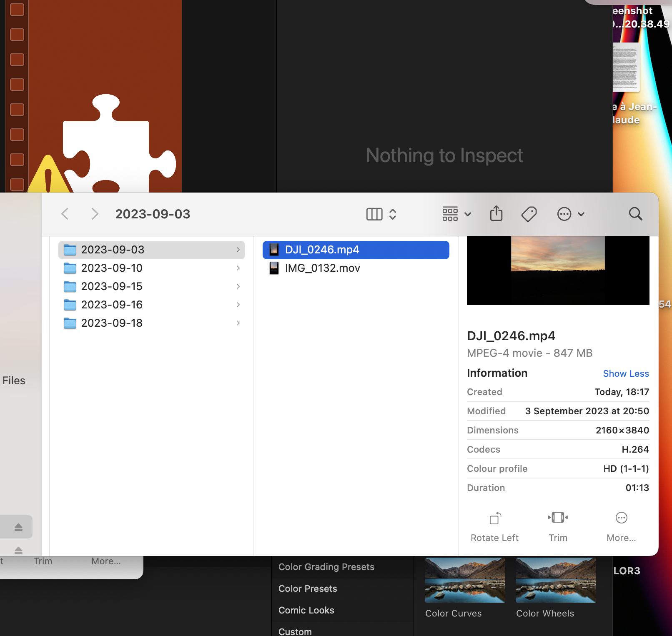
Task: Select the Comic Looks category
Action: coord(306,610)
